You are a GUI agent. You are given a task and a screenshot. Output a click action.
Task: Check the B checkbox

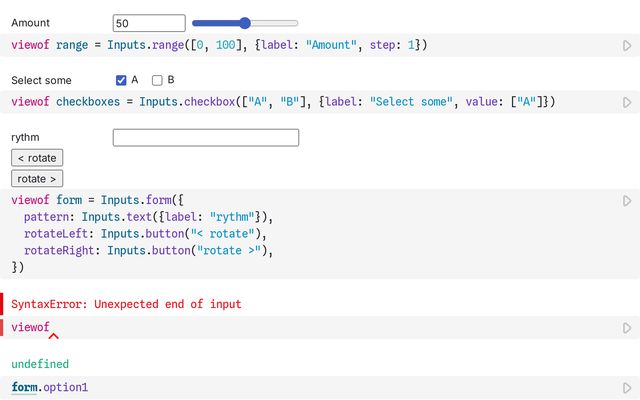157,80
